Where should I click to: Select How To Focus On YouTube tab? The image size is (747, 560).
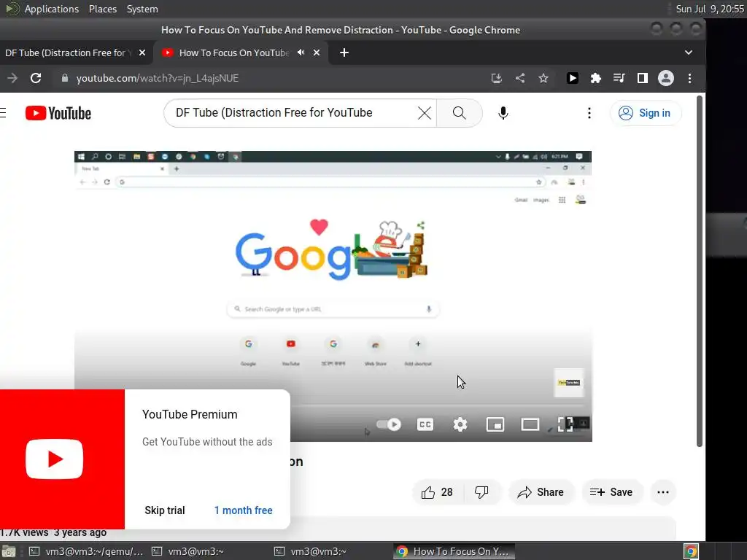233,52
